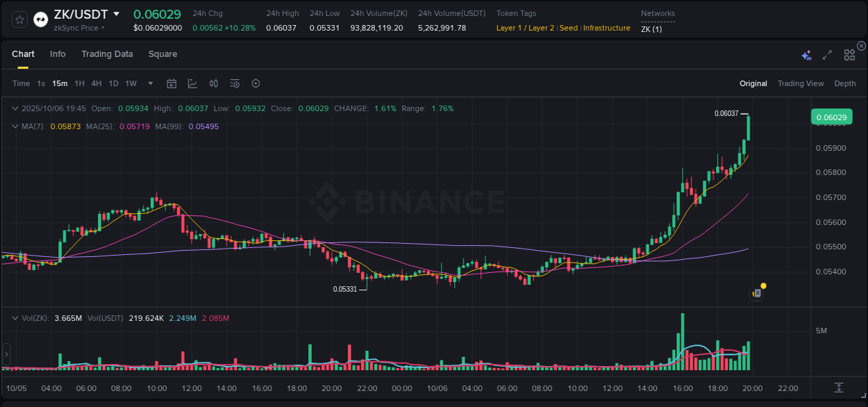Open the grid layout selector icon
The width and height of the screenshot is (868, 407).
(849, 53)
